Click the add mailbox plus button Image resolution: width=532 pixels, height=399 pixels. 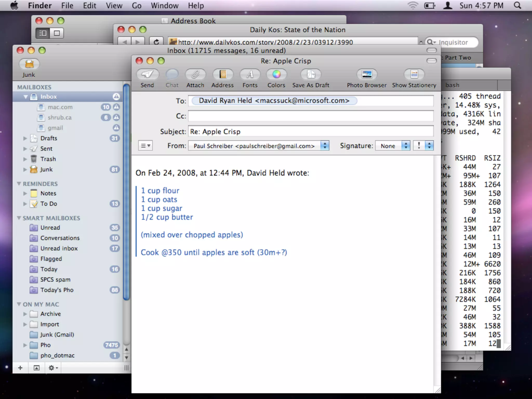(x=20, y=368)
